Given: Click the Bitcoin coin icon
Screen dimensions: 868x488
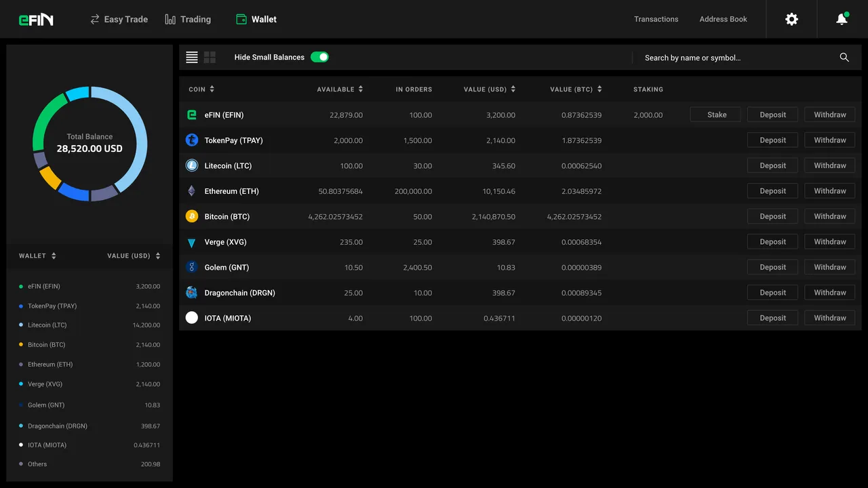Looking at the screenshot, I should pos(192,216).
